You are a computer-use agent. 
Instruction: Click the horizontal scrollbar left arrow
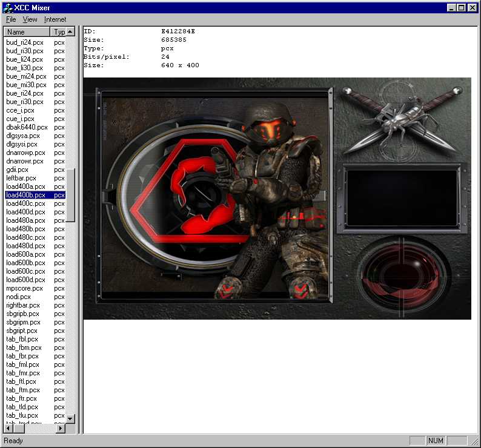(x=8, y=428)
